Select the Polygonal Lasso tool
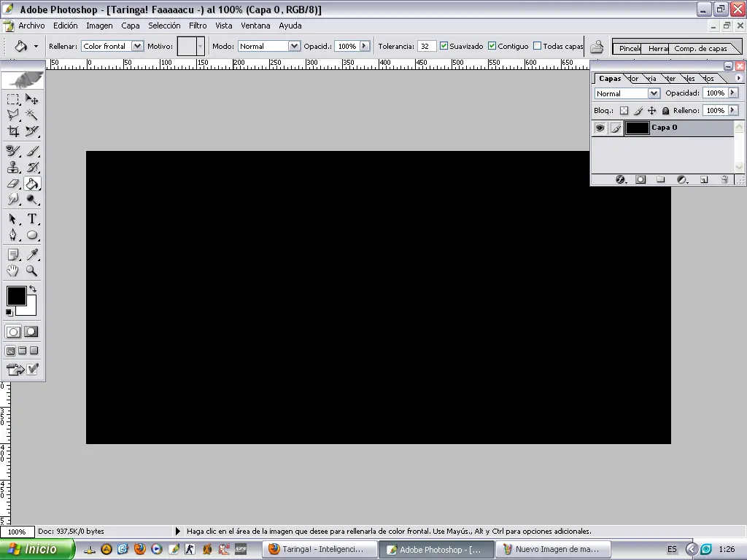 (13, 114)
